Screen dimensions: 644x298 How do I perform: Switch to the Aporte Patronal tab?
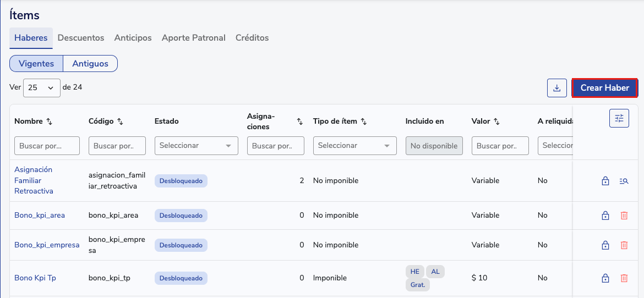tap(193, 38)
